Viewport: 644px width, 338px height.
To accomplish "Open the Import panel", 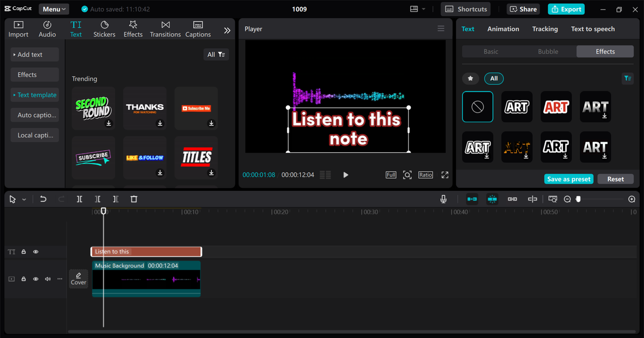I will point(18,29).
